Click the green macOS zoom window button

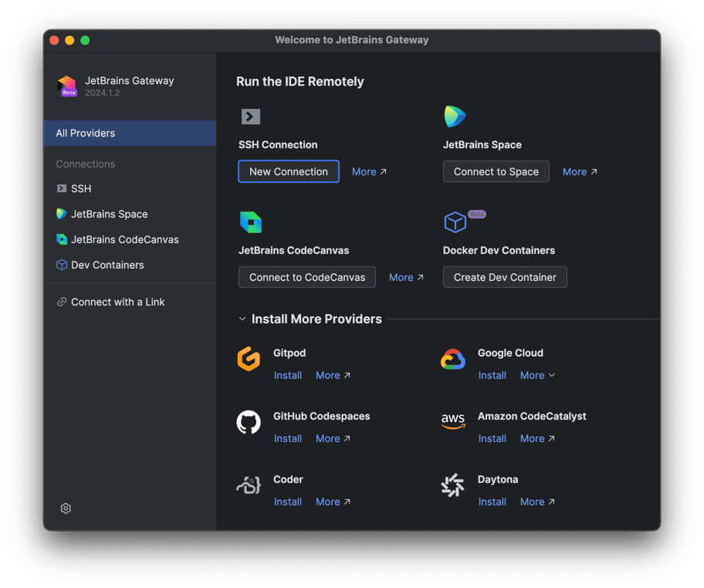point(85,40)
